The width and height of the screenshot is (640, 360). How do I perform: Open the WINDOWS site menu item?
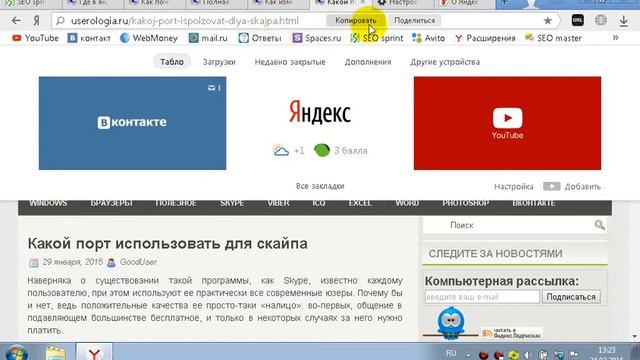point(48,203)
